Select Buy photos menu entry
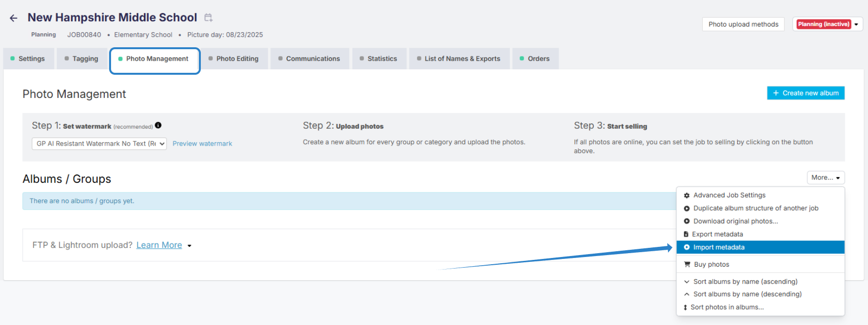 760,264
